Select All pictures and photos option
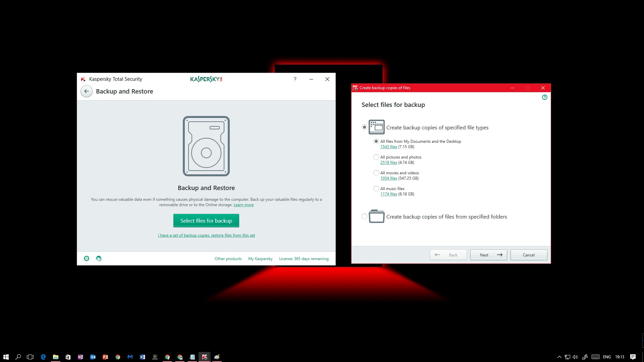 (376, 157)
